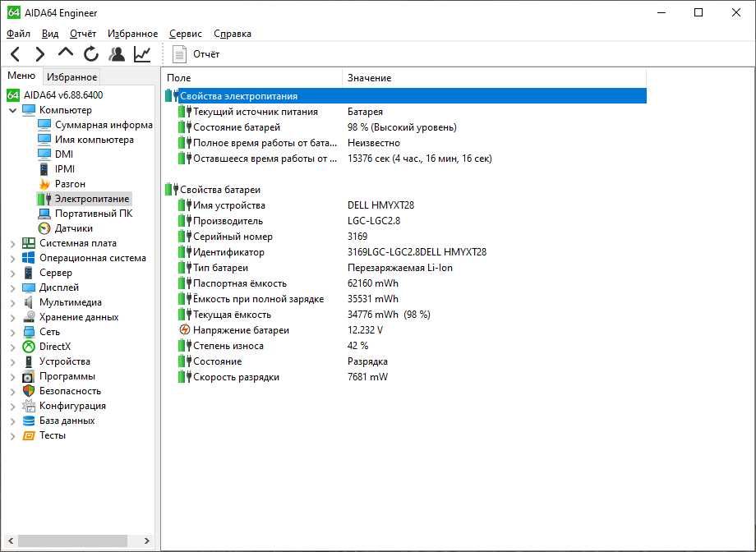Select the DMI icon in the tree

[44, 154]
